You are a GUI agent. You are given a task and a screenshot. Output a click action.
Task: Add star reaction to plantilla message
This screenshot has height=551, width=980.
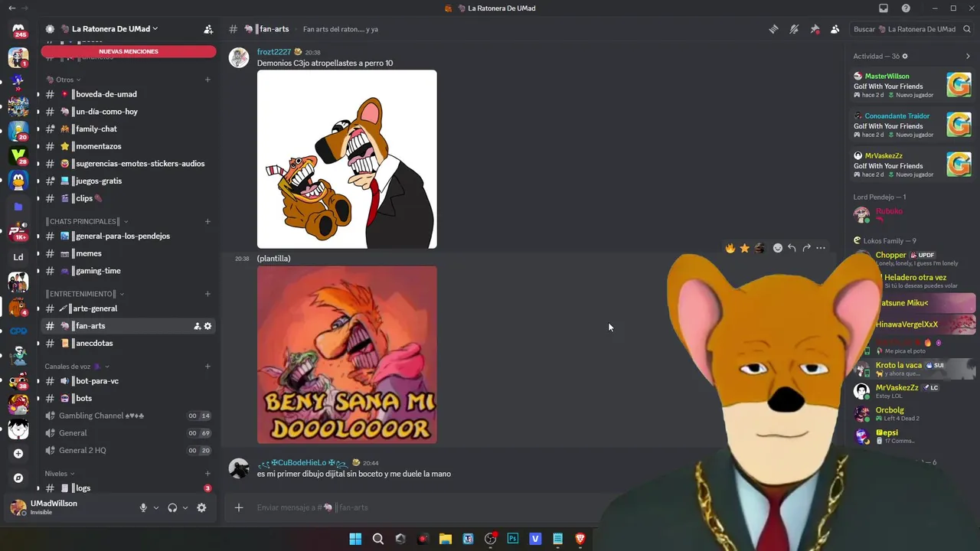[744, 248]
